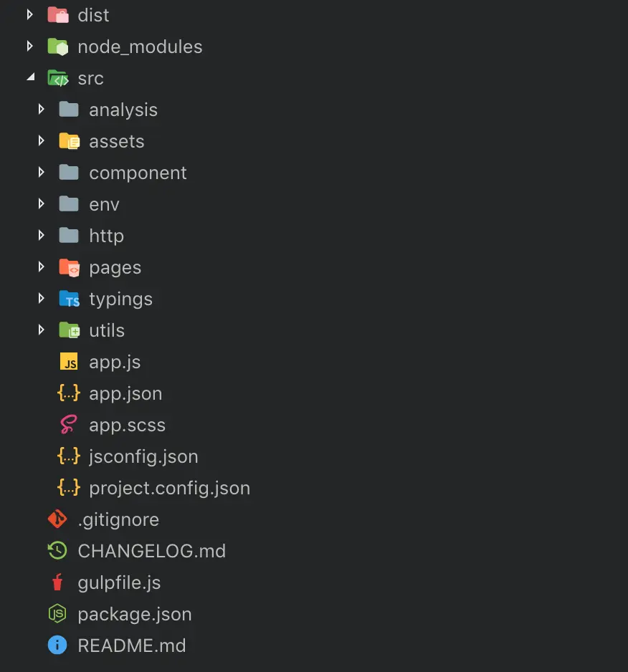Expand the pages folder arrow
The width and height of the screenshot is (628, 672).
pyautogui.click(x=41, y=267)
